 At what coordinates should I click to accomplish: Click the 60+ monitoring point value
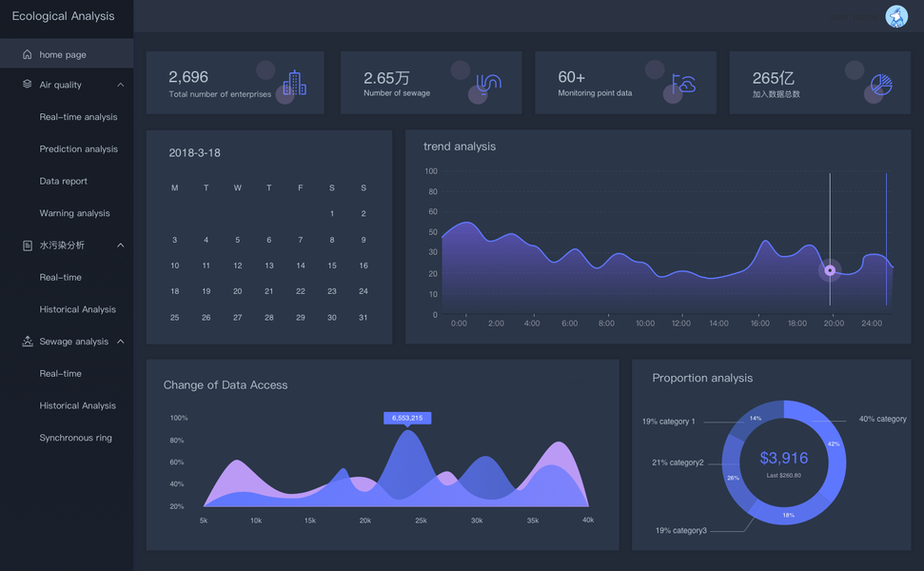tap(572, 77)
